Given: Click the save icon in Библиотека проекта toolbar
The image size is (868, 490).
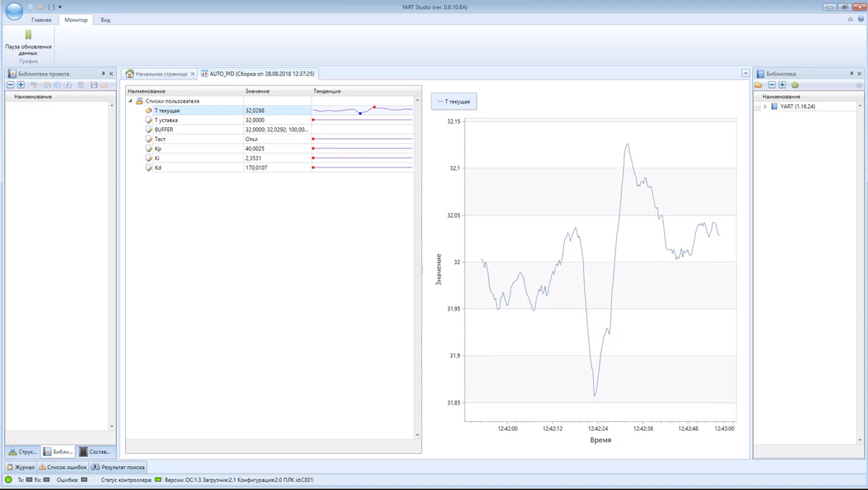Looking at the screenshot, I should click(94, 85).
